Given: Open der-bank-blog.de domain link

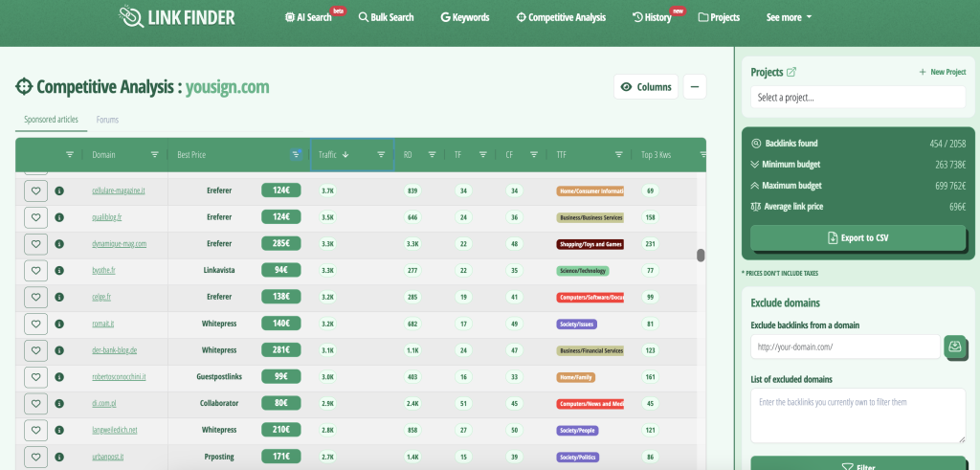Looking at the screenshot, I should [114, 350].
